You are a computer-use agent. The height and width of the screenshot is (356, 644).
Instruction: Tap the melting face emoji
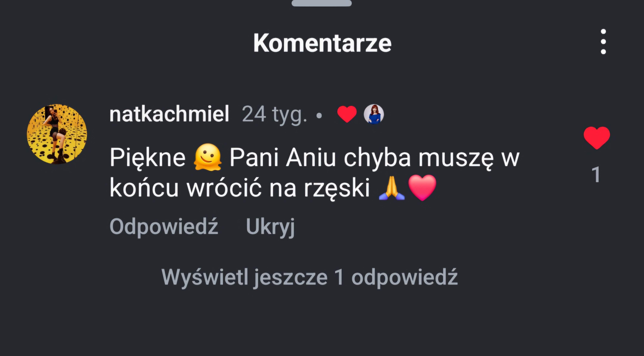[208, 157]
